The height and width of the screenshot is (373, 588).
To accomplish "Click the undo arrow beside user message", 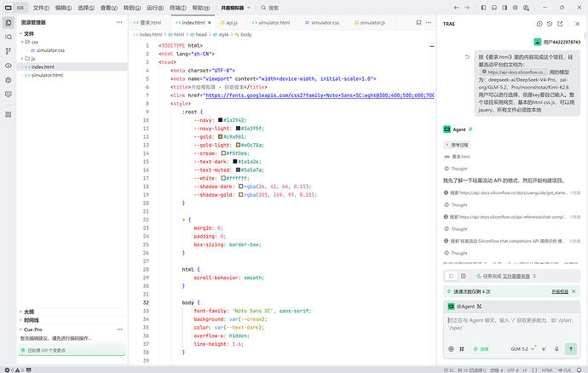I will [x=467, y=57].
